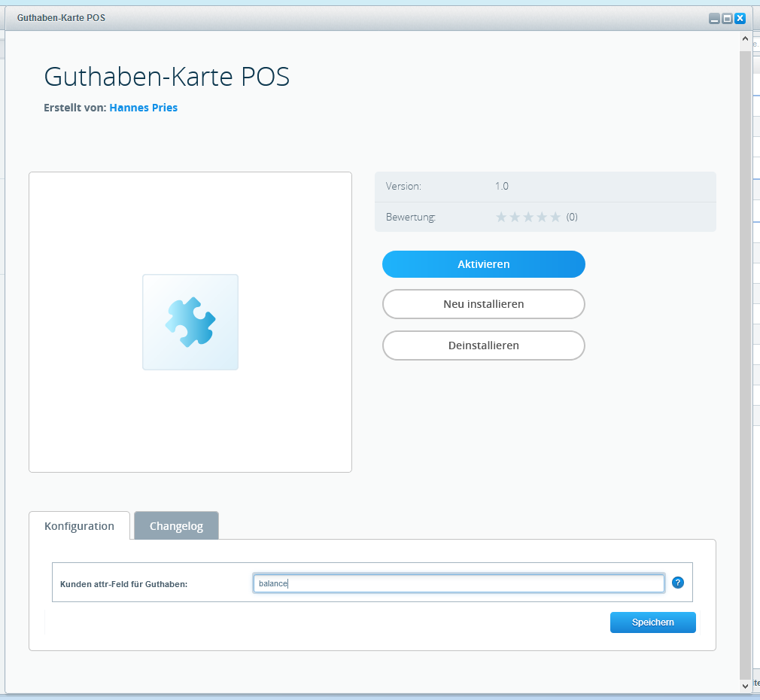Open author link Hannes Pries
The image size is (760, 700).
tap(143, 108)
